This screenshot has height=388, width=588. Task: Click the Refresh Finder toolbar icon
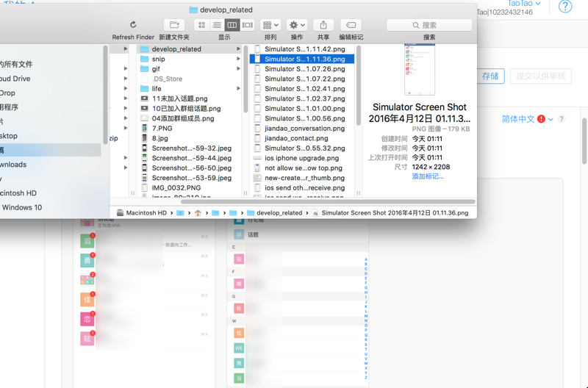[x=133, y=25]
